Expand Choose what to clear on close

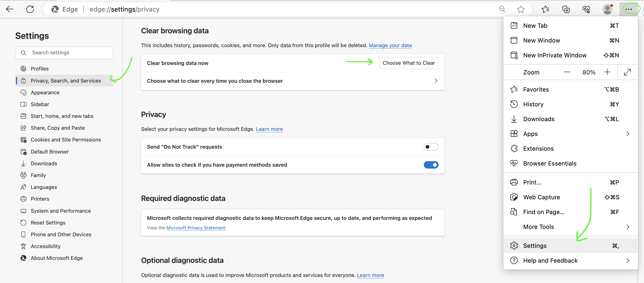[436, 81]
